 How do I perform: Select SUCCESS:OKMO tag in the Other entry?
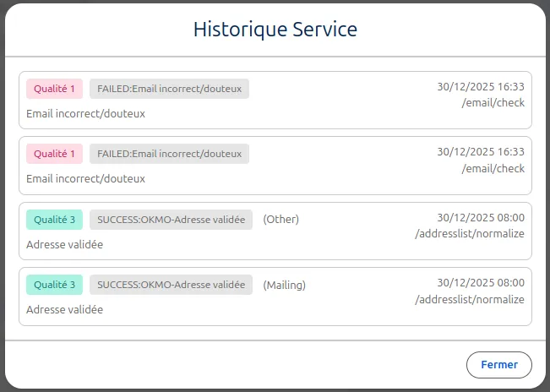click(x=171, y=220)
